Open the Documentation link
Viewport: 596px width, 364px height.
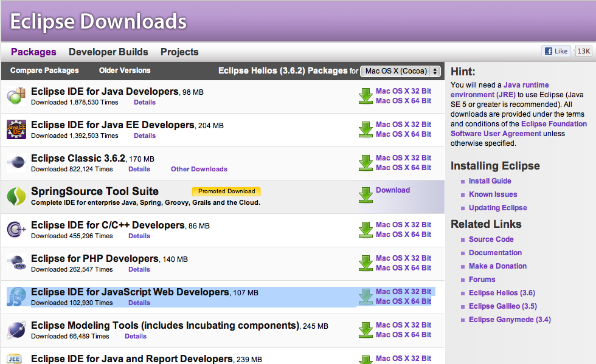point(495,253)
